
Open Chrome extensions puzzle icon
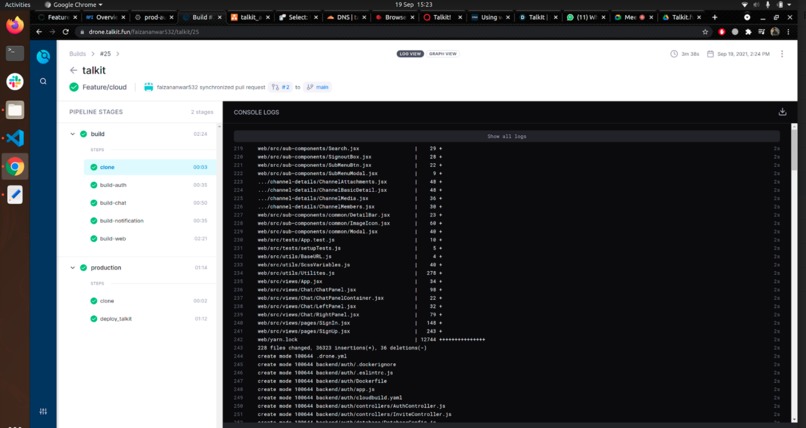(x=748, y=32)
